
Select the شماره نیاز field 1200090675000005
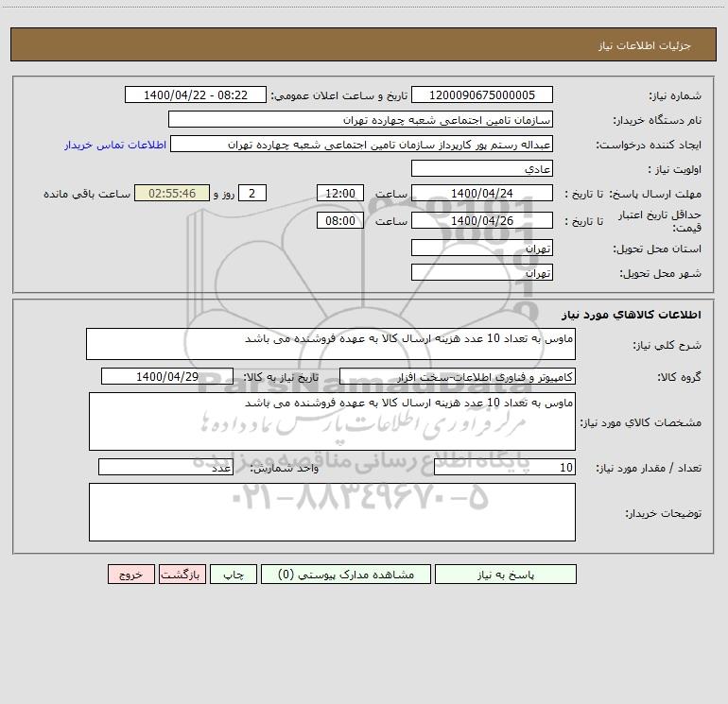tap(482, 94)
